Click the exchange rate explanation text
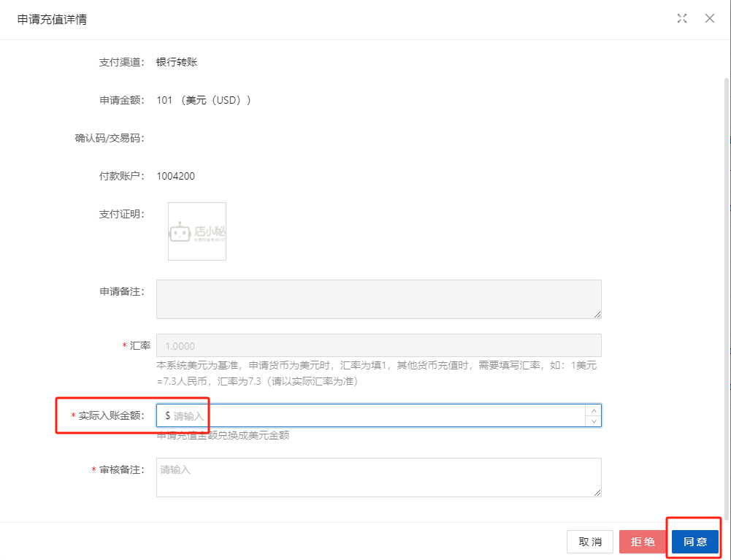731x560 pixels. [x=377, y=373]
